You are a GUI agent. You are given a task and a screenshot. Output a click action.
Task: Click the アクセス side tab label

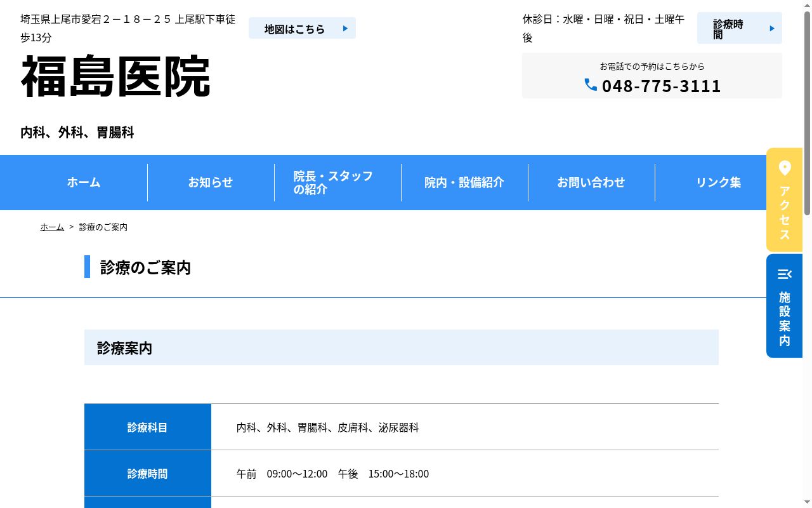coord(785,213)
